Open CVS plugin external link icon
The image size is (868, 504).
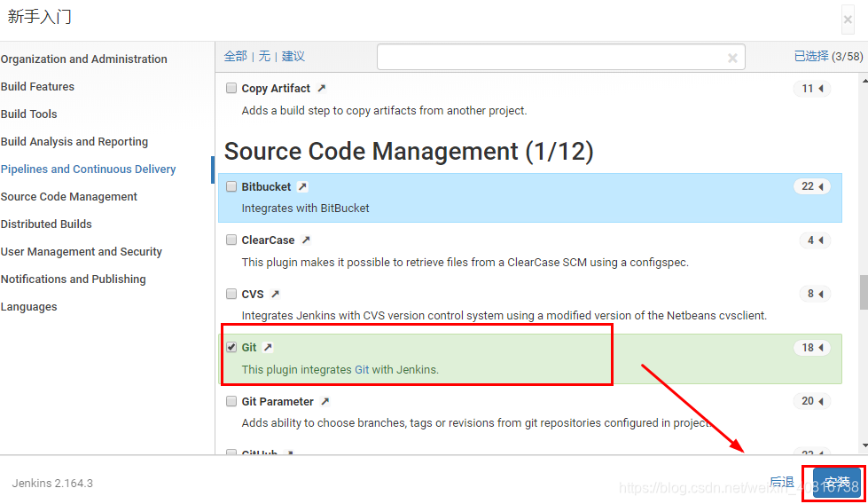(x=275, y=294)
